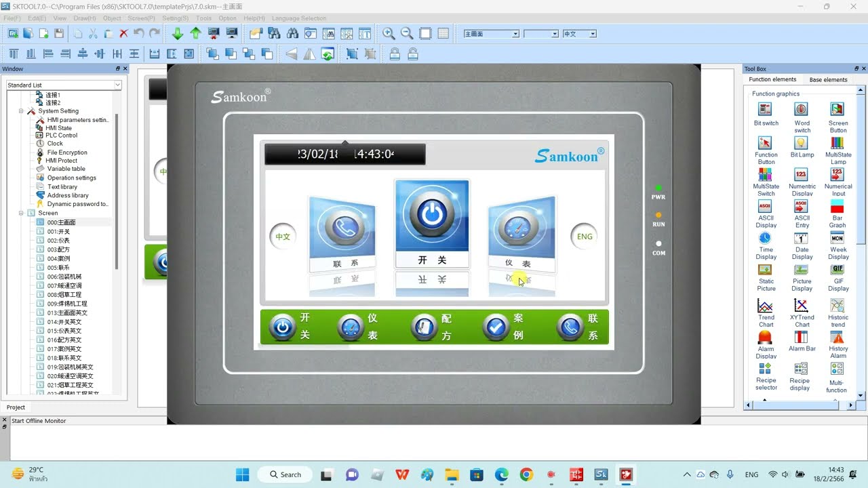
Task: Collapse the System Setting tree node
Action: click(x=21, y=111)
